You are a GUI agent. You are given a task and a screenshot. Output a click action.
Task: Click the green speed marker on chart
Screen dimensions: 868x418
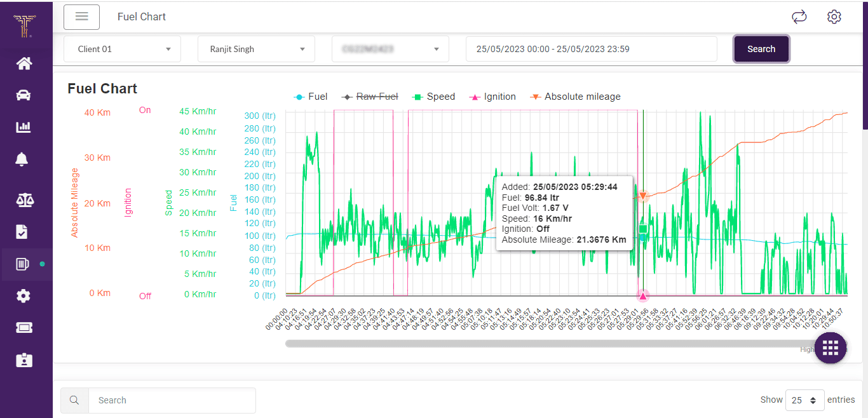pyautogui.click(x=642, y=229)
